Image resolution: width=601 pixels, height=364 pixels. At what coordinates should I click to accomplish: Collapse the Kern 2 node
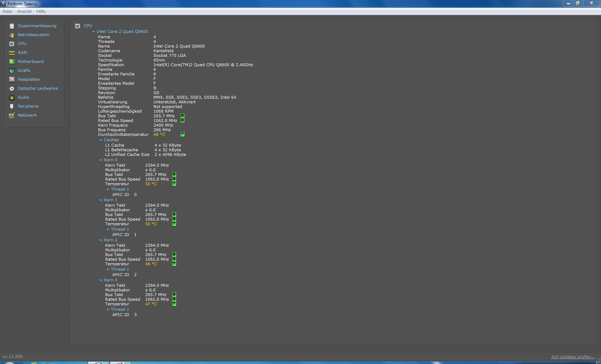point(101,240)
